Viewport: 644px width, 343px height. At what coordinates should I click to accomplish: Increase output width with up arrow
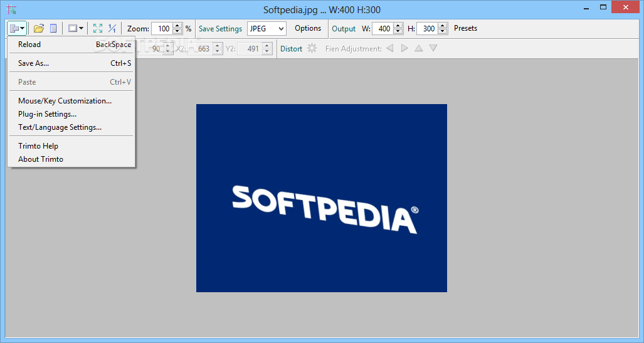[x=398, y=26]
